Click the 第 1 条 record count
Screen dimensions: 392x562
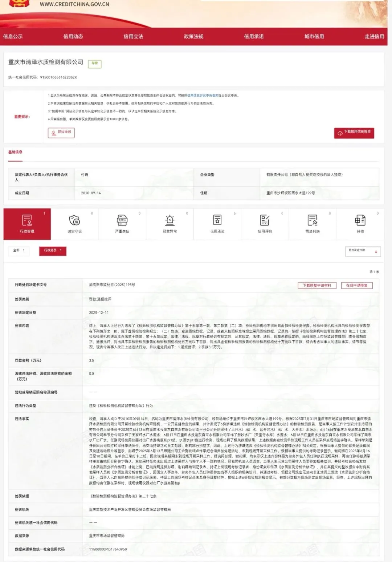(374, 272)
